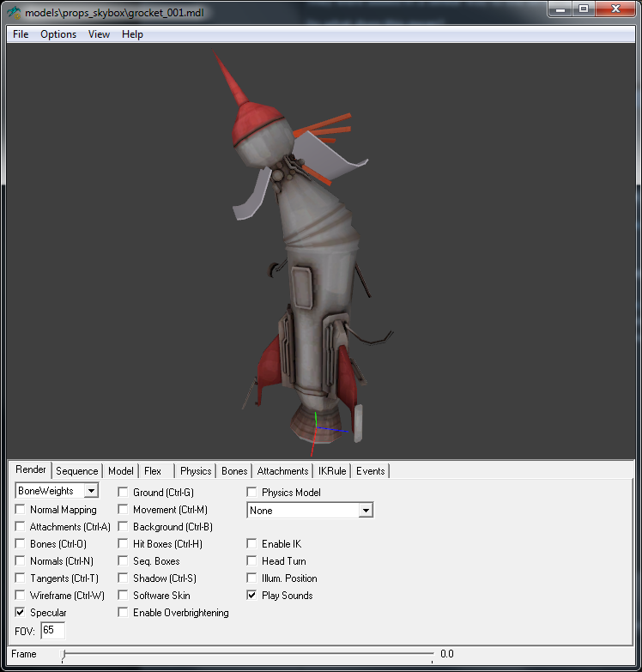The height and width of the screenshot is (672, 642).
Task: Enable the Wireframe (Ctrl-W) checkbox
Action: point(20,596)
